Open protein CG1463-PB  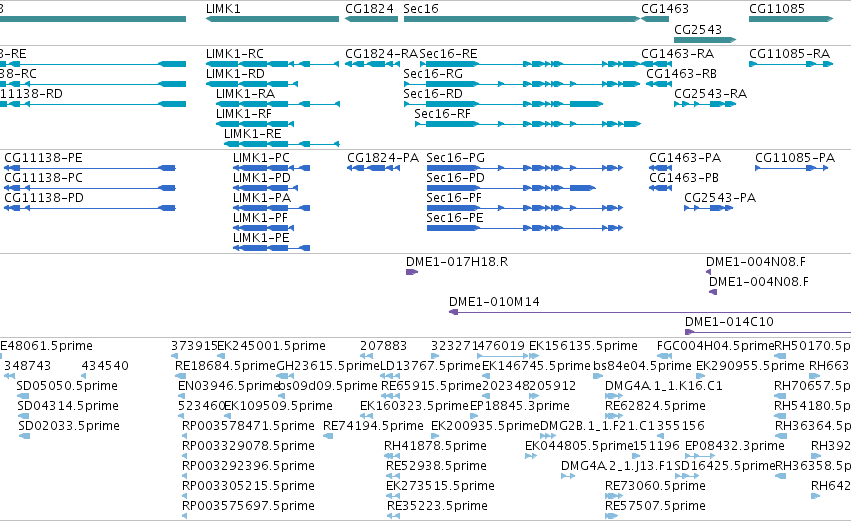pos(661,188)
